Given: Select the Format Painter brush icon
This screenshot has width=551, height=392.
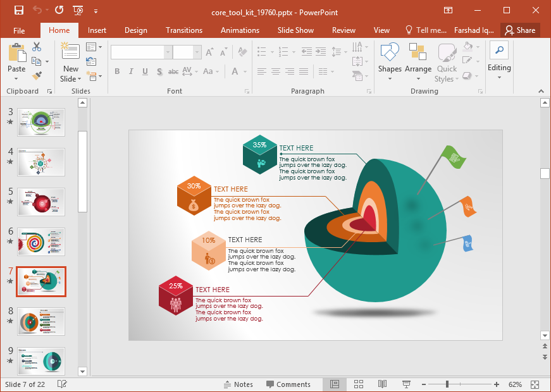Looking at the screenshot, I should pos(37,75).
